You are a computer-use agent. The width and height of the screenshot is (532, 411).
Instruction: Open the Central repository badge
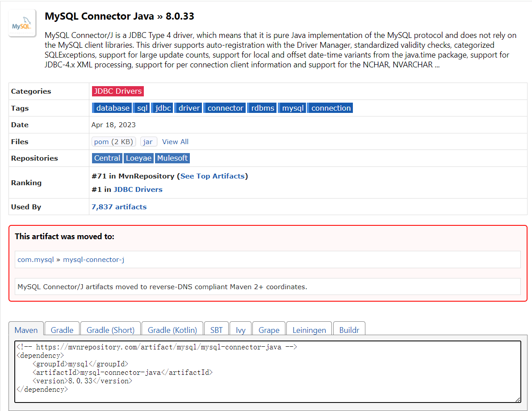tap(107, 158)
